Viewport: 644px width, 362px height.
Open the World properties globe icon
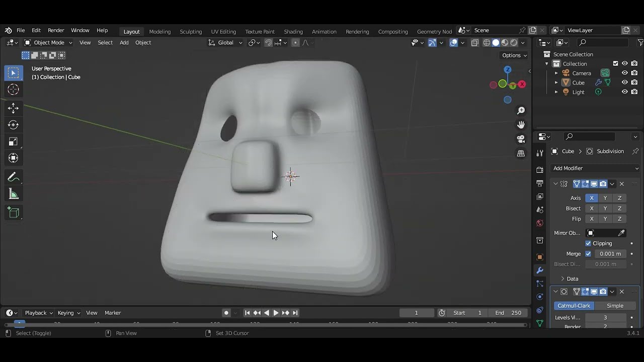point(540,223)
